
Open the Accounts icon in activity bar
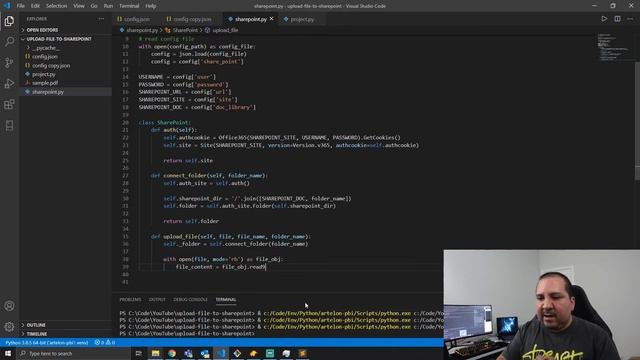tap(9, 306)
